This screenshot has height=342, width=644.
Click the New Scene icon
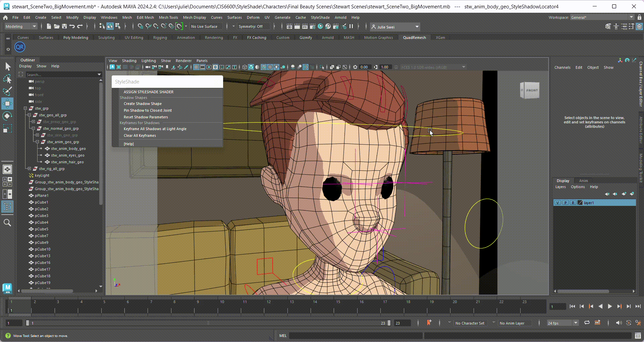tap(49, 26)
